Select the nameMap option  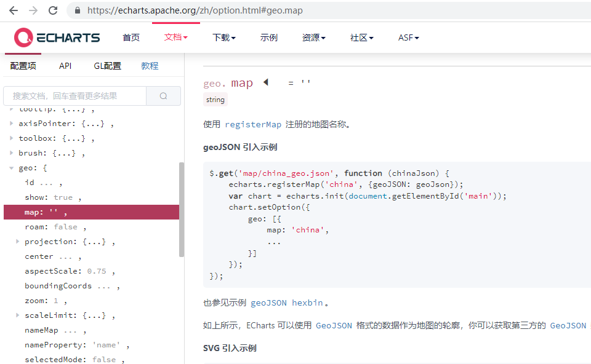(x=55, y=331)
